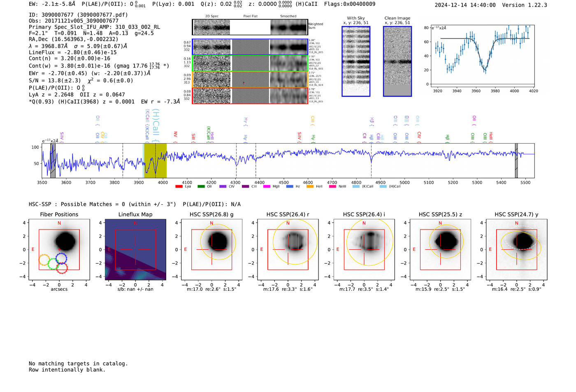Click the gray hatched band near 5460 Å
Screen dimensions: 576x392
[x=516, y=160]
